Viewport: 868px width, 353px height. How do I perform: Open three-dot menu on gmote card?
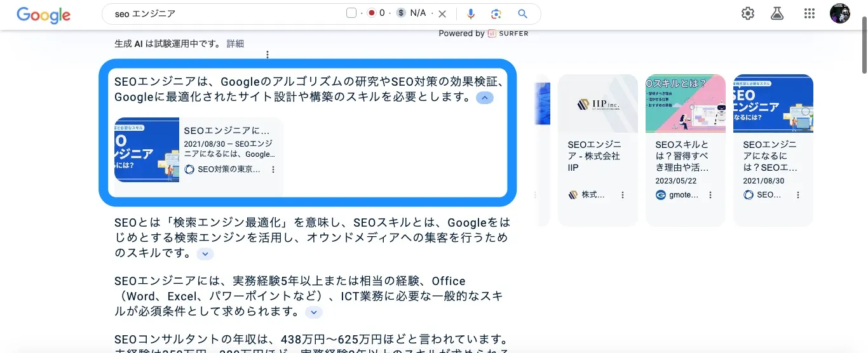pos(710,195)
